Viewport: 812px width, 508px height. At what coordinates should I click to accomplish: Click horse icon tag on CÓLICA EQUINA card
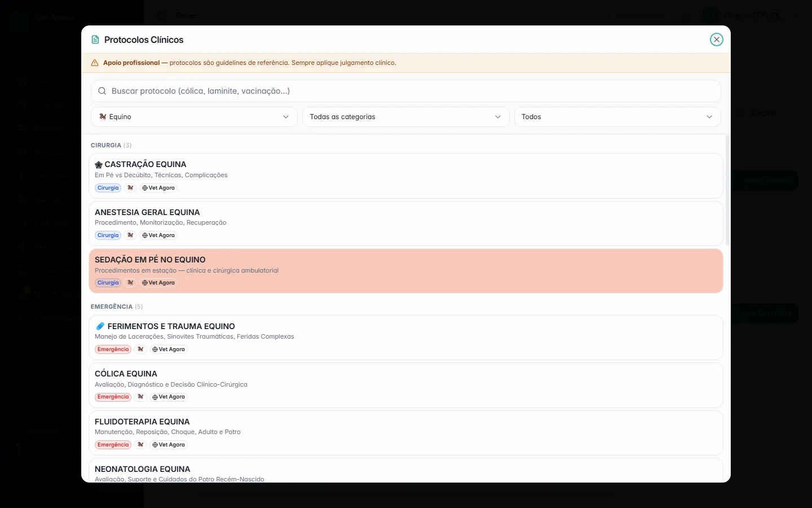pyautogui.click(x=140, y=397)
